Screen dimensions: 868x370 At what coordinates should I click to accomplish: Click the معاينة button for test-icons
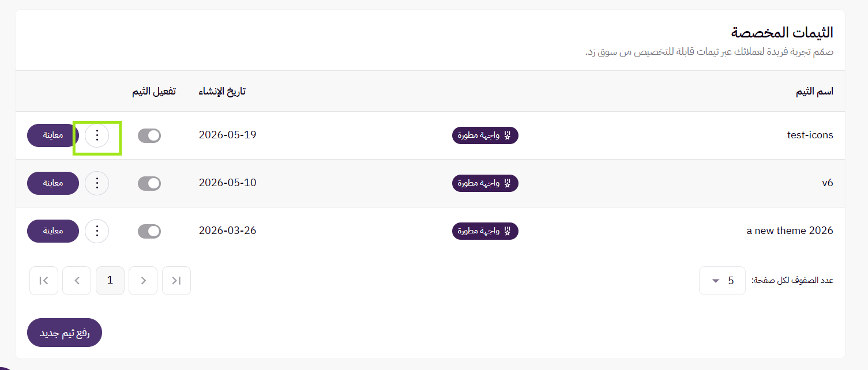(x=53, y=135)
